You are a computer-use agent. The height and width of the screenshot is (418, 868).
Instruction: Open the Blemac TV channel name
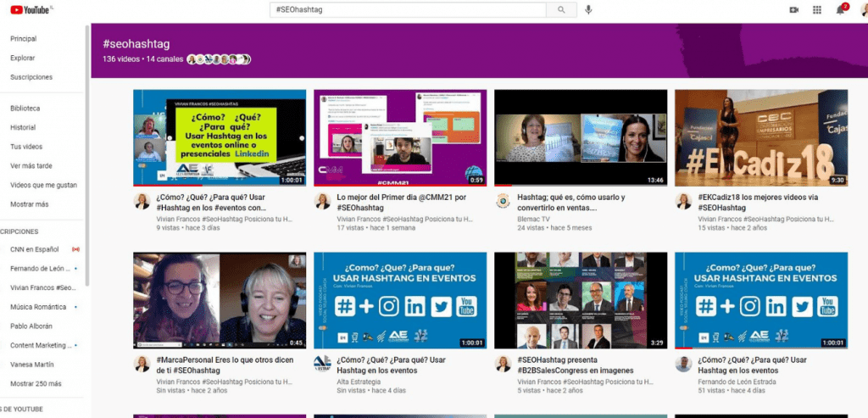tap(534, 220)
